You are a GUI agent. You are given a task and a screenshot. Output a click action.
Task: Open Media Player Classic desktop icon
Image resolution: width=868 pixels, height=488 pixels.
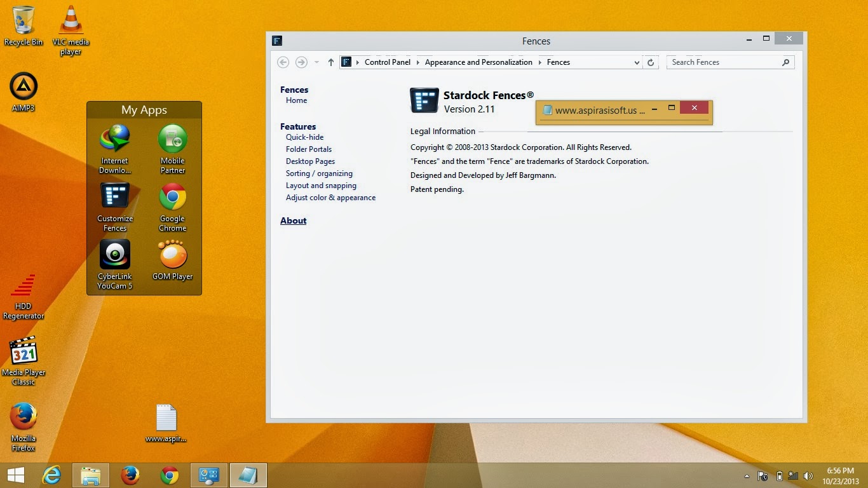[24, 361]
